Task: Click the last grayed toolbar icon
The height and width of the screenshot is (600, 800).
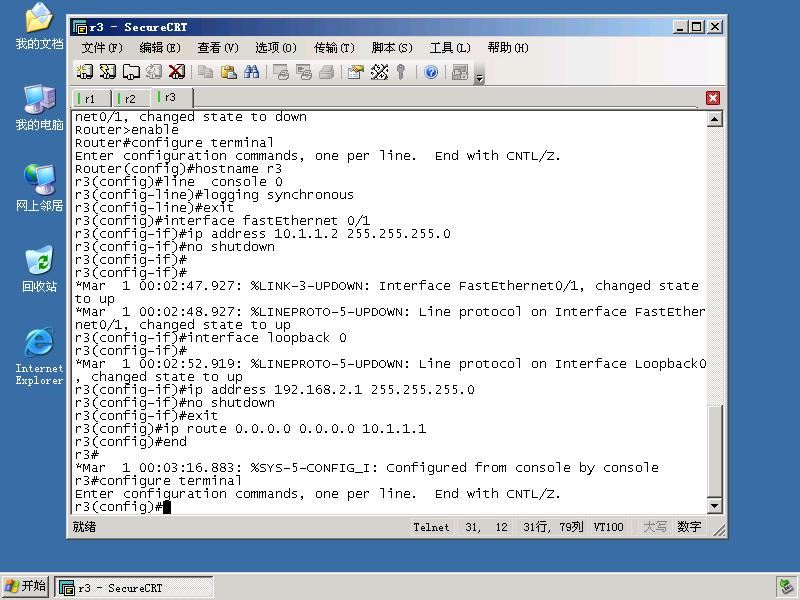Action: [x=460, y=72]
